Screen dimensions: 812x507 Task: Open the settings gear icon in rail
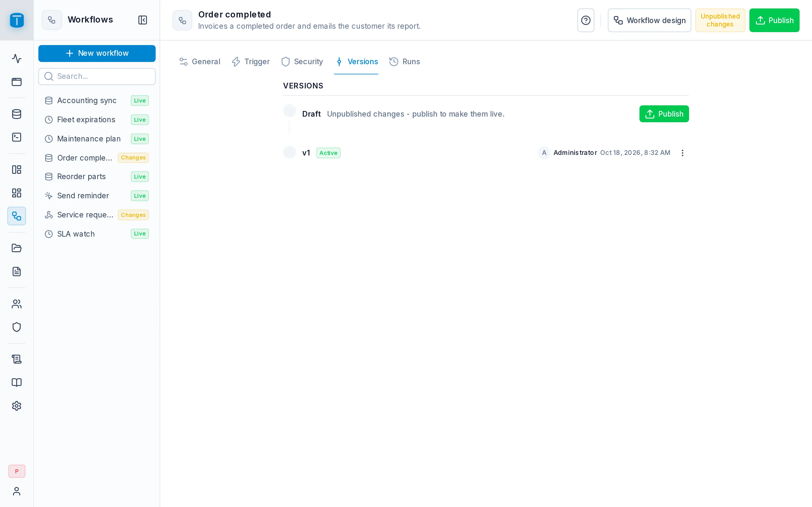click(17, 406)
